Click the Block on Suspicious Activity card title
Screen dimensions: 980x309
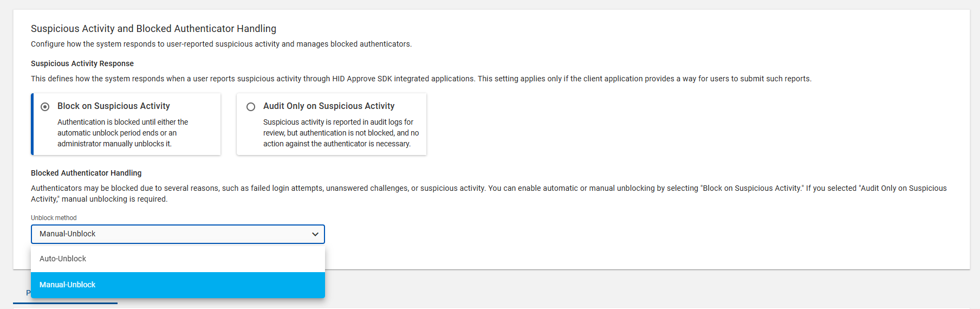click(x=113, y=106)
